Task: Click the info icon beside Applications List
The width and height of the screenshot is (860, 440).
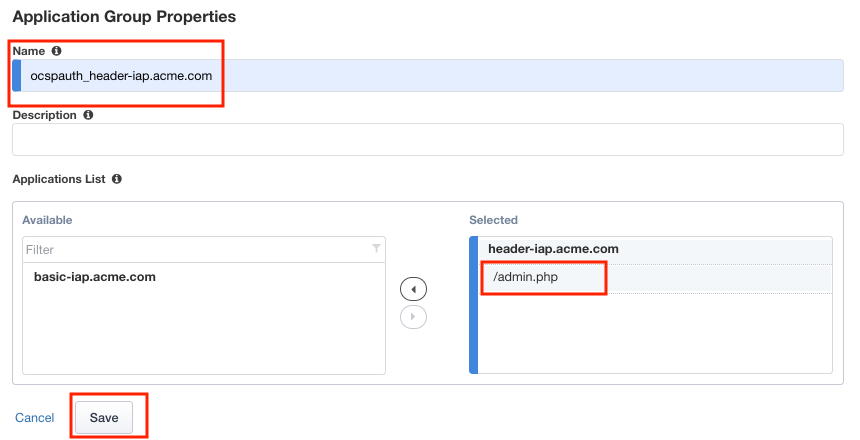Action: pyautogui.click(x=117, y=179)
